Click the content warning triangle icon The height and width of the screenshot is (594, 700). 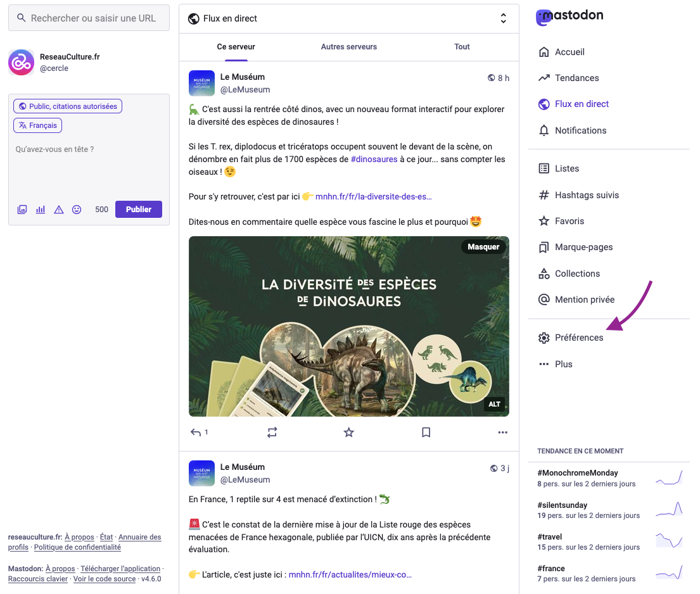click(x=58, y=210)
